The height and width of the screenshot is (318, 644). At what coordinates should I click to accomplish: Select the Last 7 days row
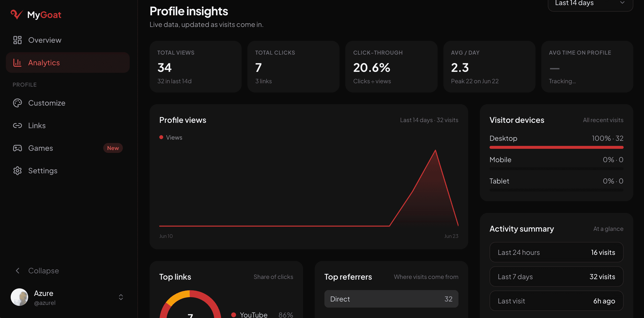coord(556,276)
